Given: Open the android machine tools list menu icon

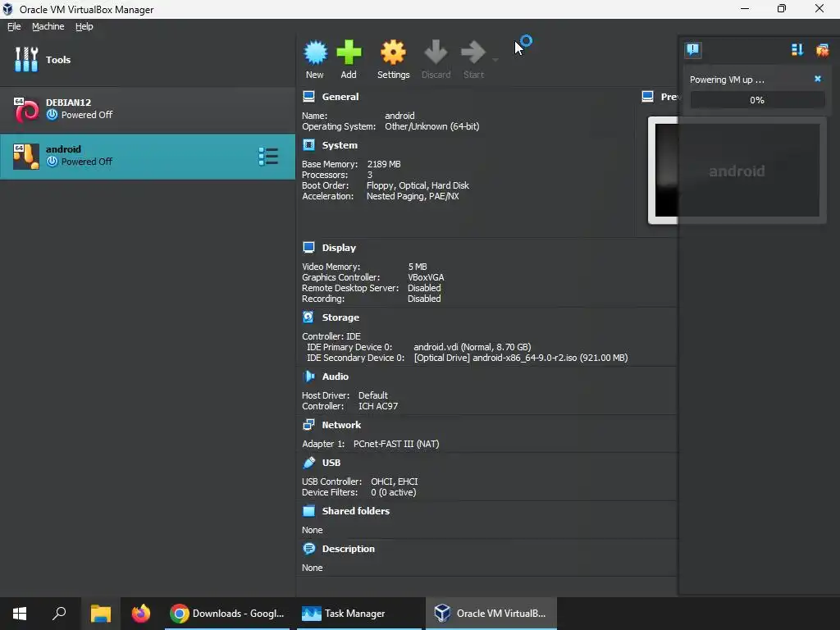Looking at the screenshot, I should 268,157.
